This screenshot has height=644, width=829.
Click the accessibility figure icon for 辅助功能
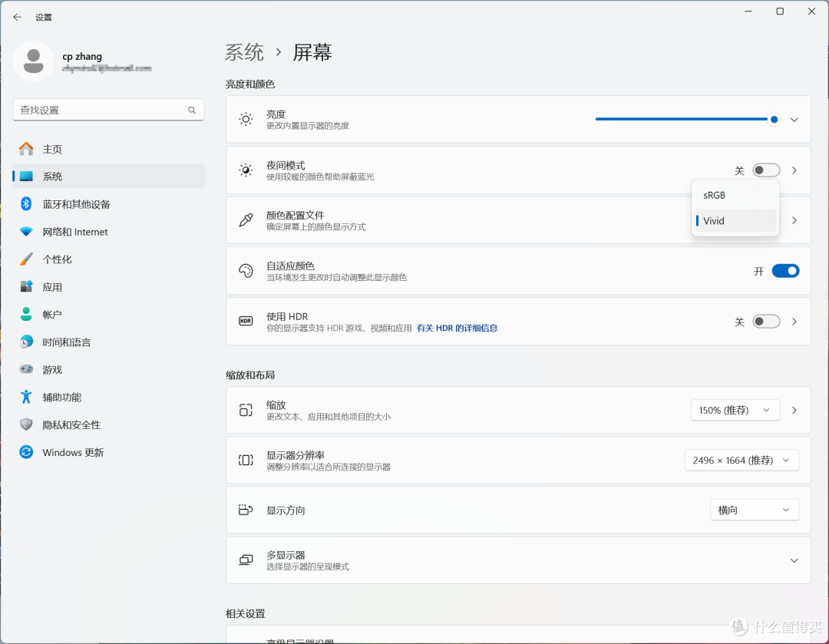pos(26,397)
